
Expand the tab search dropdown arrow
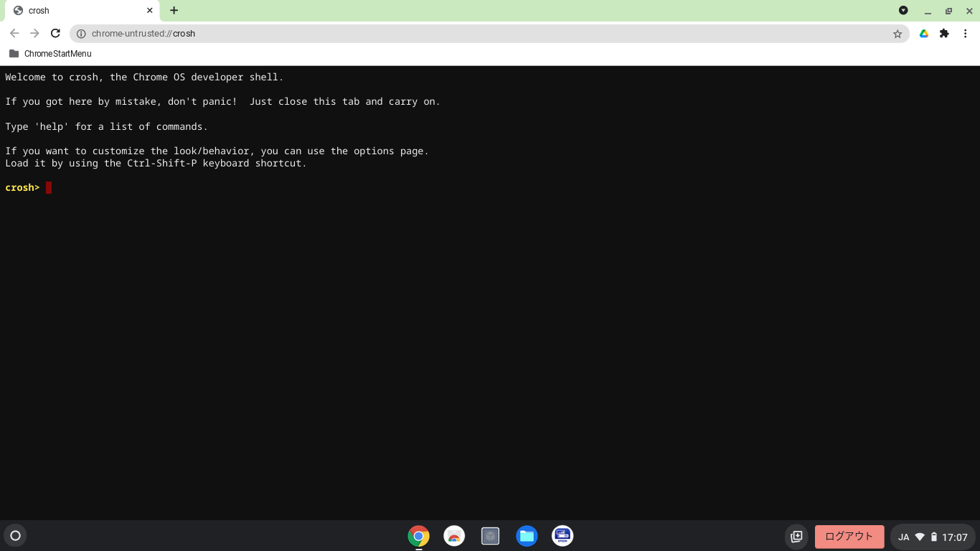click(x=903, y=11)
